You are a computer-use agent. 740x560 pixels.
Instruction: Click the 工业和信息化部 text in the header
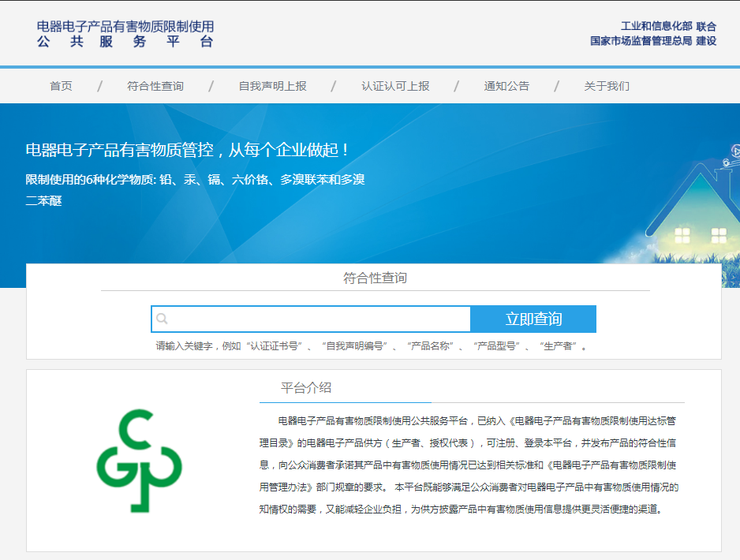point(656,26)
